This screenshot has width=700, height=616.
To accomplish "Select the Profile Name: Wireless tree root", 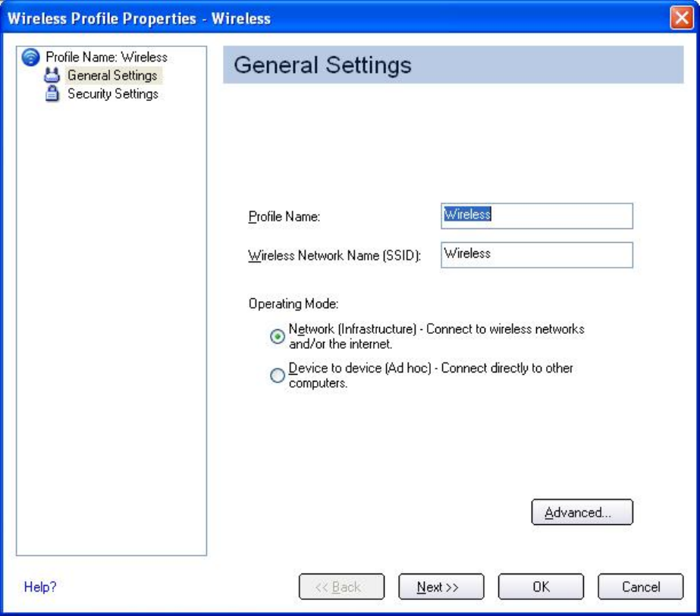I will 107,57.
